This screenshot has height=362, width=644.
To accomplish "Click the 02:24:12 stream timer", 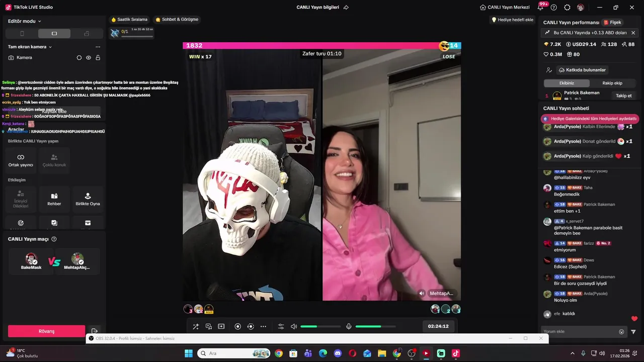I will [x=438, y=326].
